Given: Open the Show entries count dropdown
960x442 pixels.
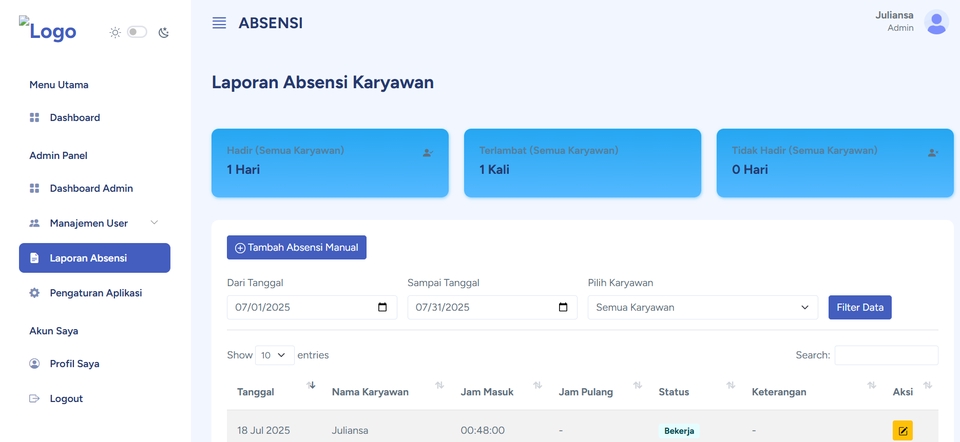Looking at the screenshot, I should coord(274,355).
